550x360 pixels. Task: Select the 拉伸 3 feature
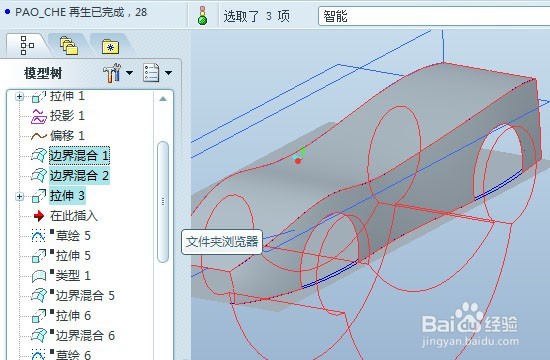click(x=67, y=195)
